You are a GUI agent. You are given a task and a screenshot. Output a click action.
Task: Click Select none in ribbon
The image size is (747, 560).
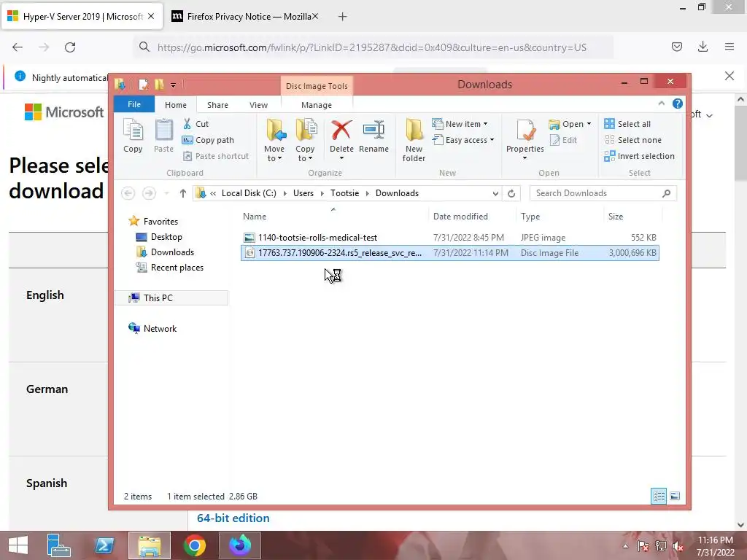click(x=632, y=140)
